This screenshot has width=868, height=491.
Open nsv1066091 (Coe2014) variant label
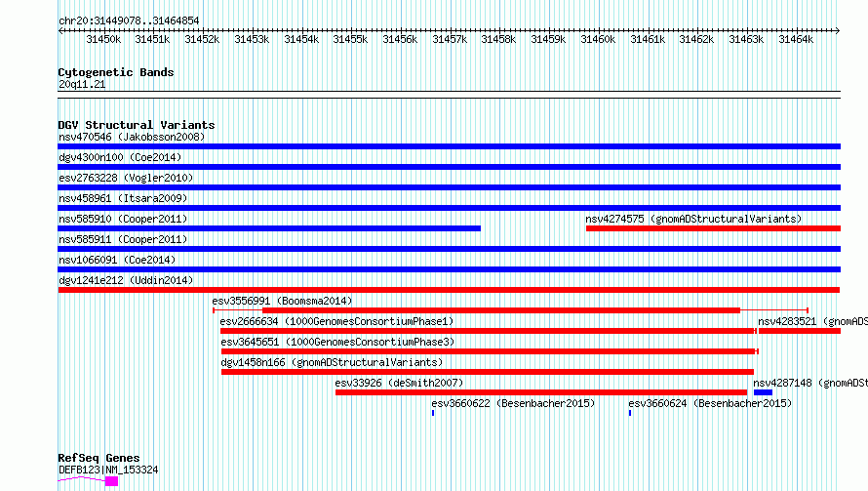[117, 260]
